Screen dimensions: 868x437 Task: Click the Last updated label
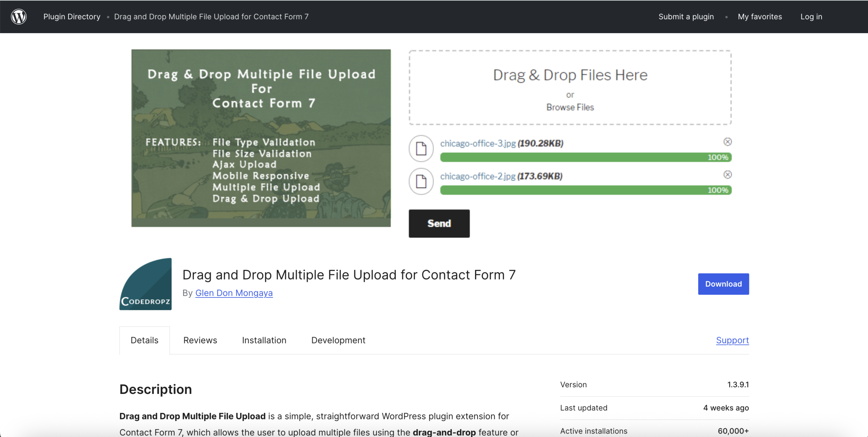(584, 408)
